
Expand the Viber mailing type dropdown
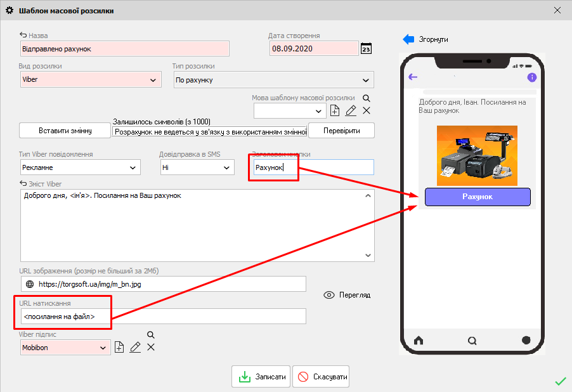coord(152,80)
